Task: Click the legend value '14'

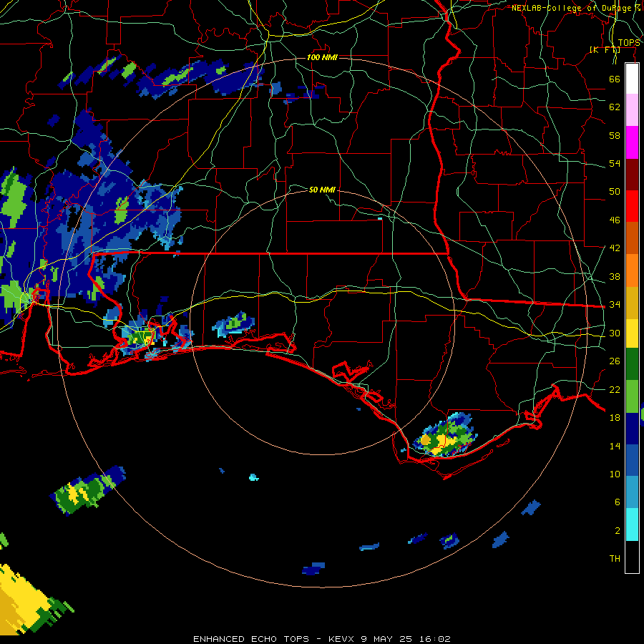Action: coord(615,446)
